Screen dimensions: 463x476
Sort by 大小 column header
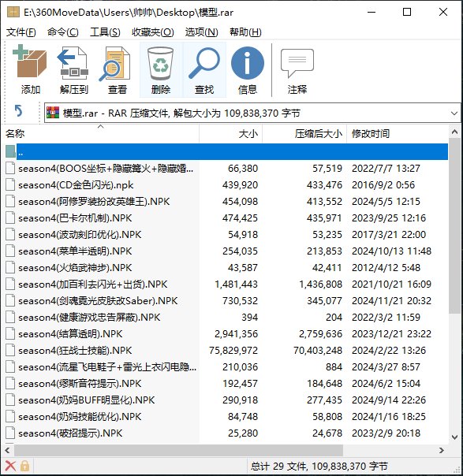coord(231,133)
